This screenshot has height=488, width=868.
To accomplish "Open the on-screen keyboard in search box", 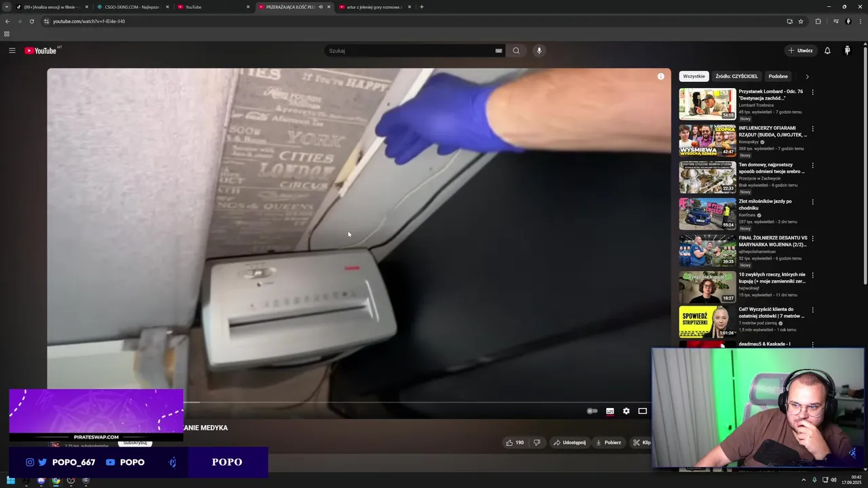I will point(498,51).
